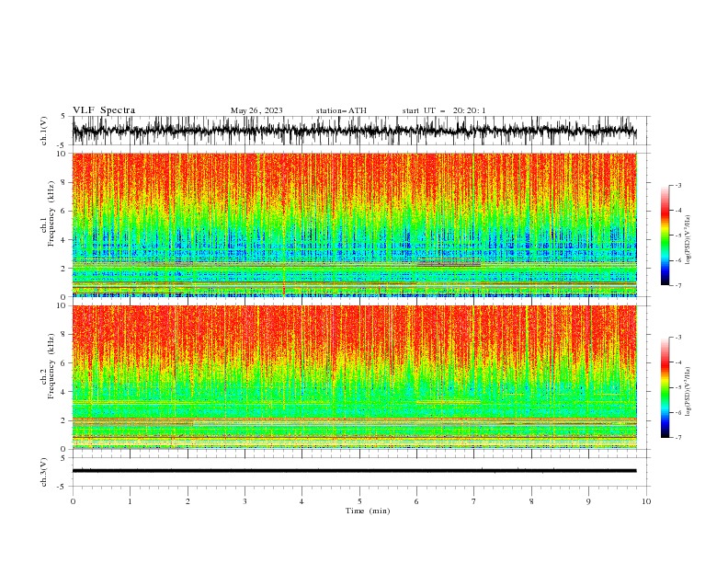Click the '0' time axis tick label

coord(73,501)
